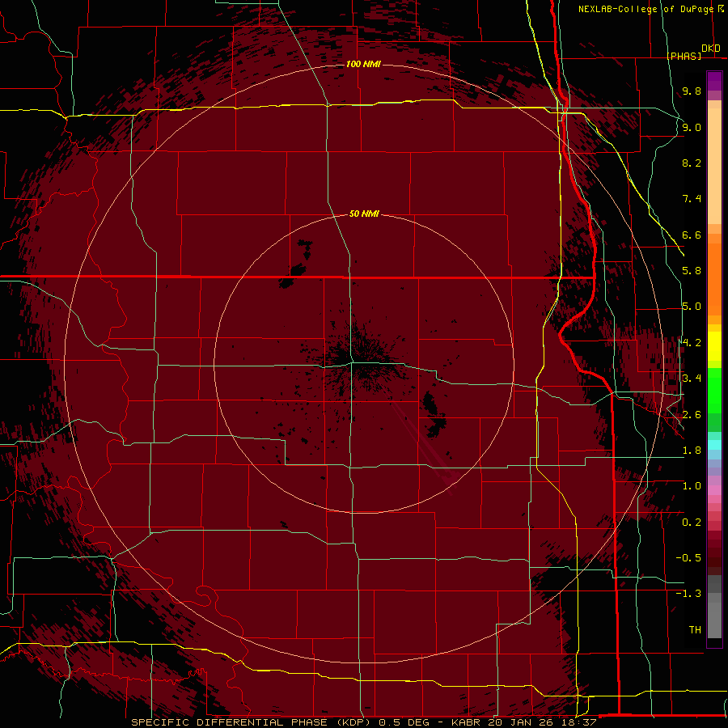Click the 8.2 value on the scale
Image resolution: width=728 pixels, height=728 pixels.
pyautogui.click(x=692, y=163)
